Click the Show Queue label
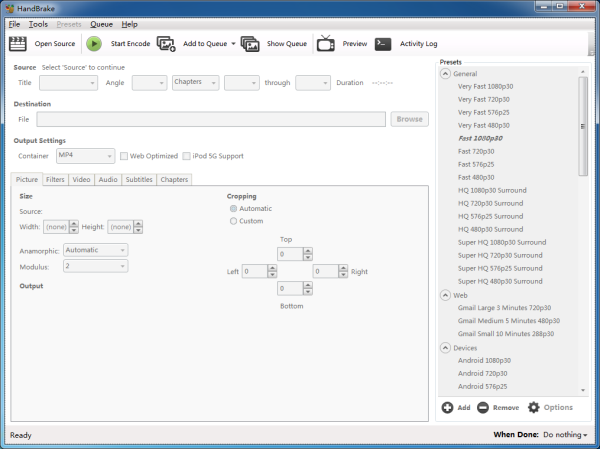Image resolution: width=600 pixels, height=449 pixels. pyautogui.click(x=287, y=44)
